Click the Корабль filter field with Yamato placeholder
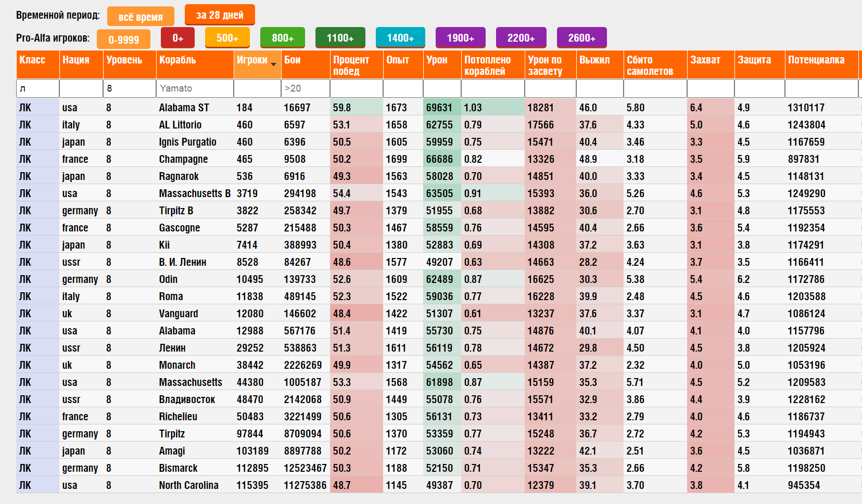This screenshot has height=504, width=862. [x=195, y=88]
